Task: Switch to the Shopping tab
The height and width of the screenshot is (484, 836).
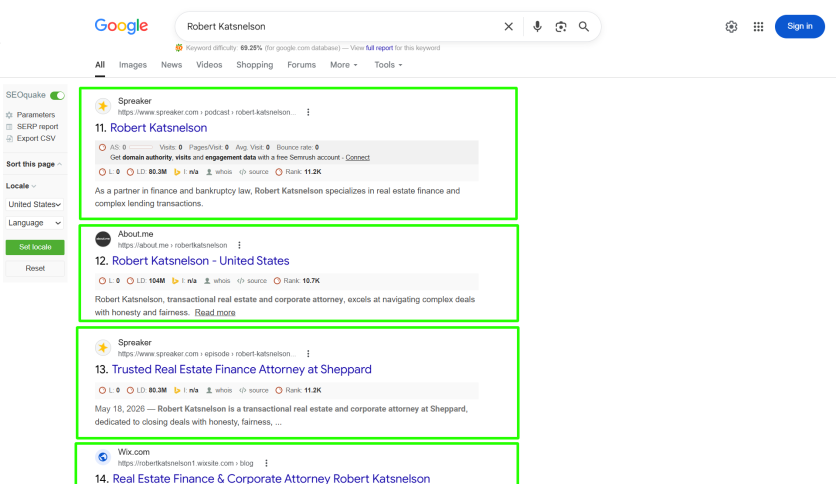Action: click(255, 65)
